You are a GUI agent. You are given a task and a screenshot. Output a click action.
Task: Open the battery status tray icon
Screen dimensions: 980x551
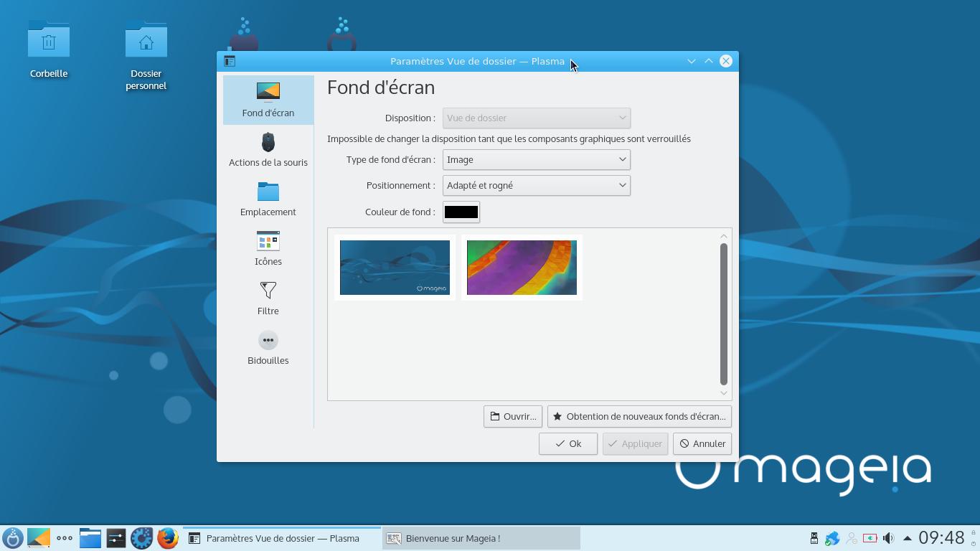tap(870, 538)
